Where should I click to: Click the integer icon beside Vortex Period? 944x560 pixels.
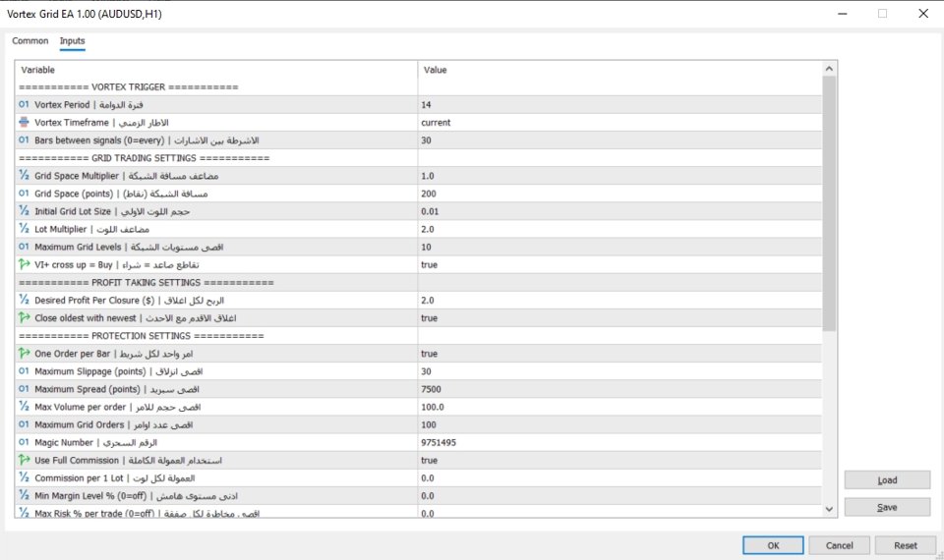click(x=24, y=105)
